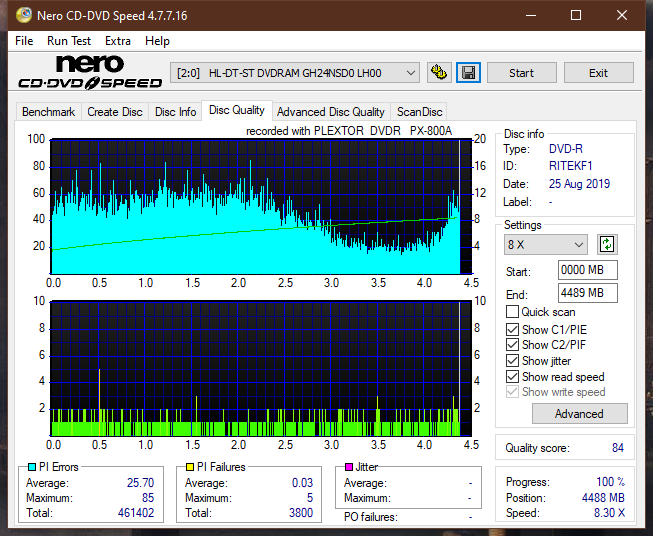Toggle Show read speed checkbox
The width and height of the screenshot is (653, 536).
pos(512,376)
